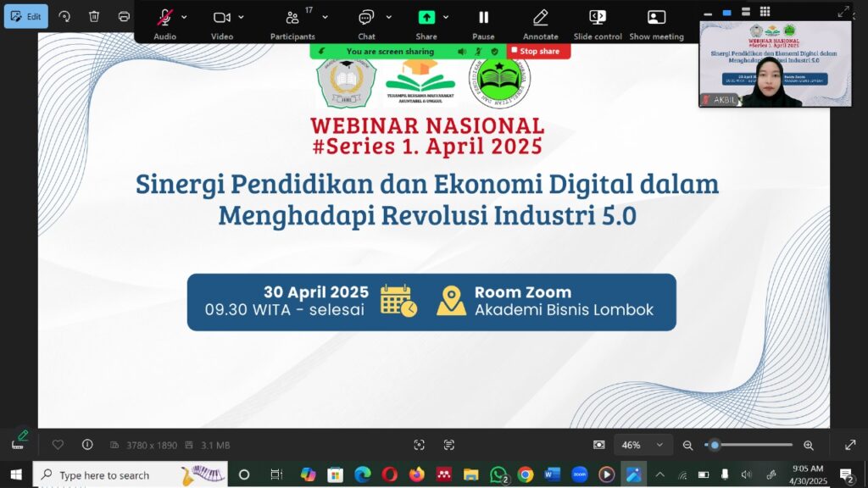
Task: Switch to Word on taskbar
Action: (553, 474)
